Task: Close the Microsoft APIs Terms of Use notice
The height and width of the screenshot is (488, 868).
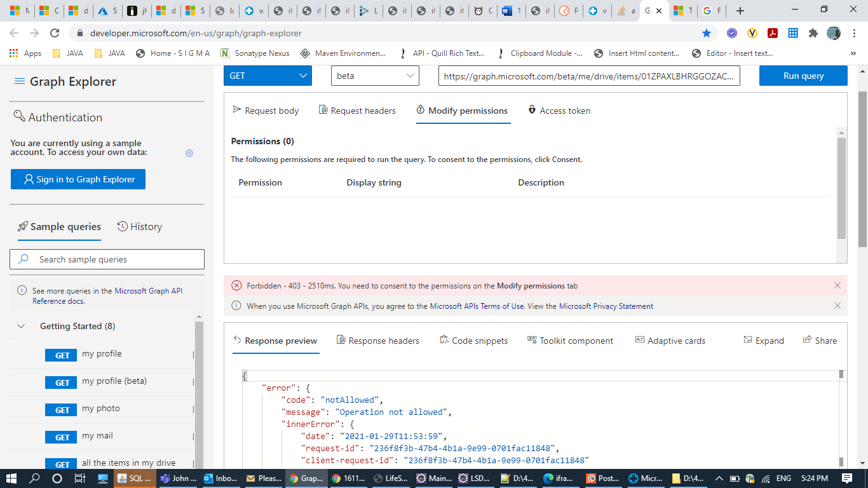Action: tap(837, 306)
